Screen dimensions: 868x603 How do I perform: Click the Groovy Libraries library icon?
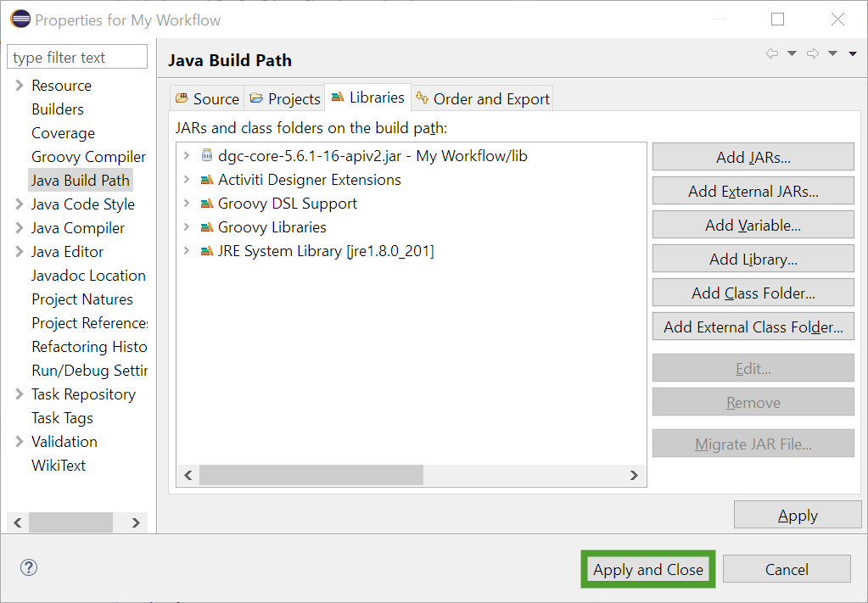[206, 227]
